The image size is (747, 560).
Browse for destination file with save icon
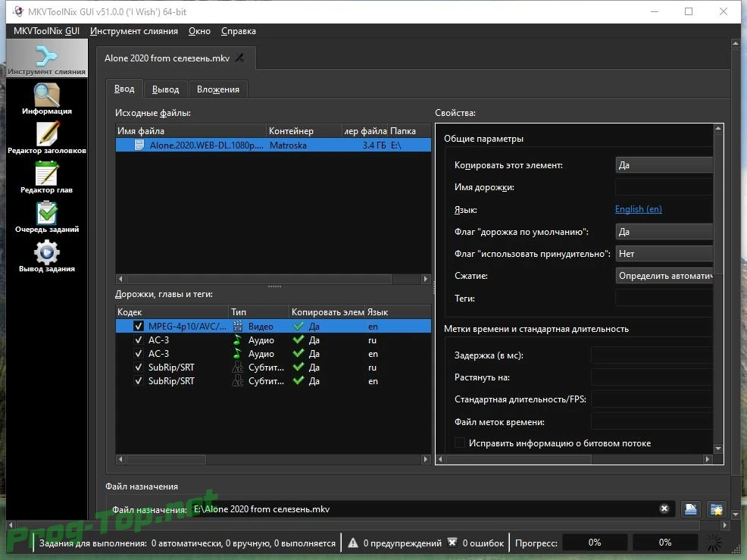tap(691, 509)
